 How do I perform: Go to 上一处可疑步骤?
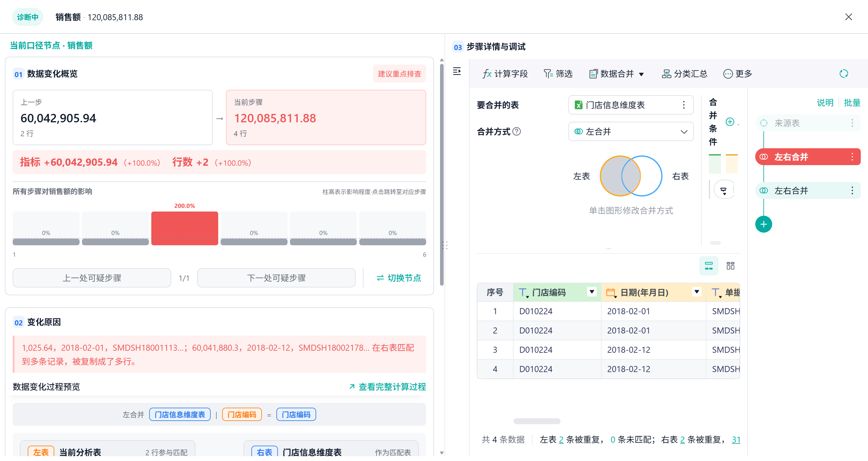click(x=92, y=278)
